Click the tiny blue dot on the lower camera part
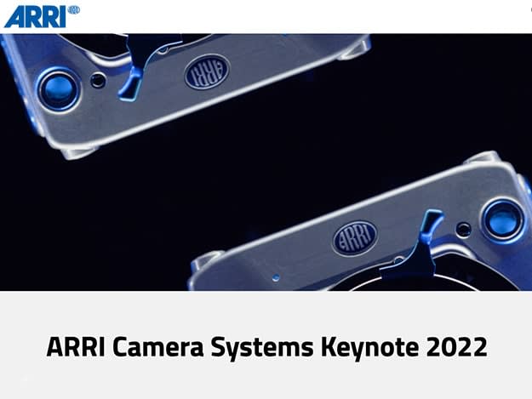The image size is (532, 399). [x=275, y=277]
